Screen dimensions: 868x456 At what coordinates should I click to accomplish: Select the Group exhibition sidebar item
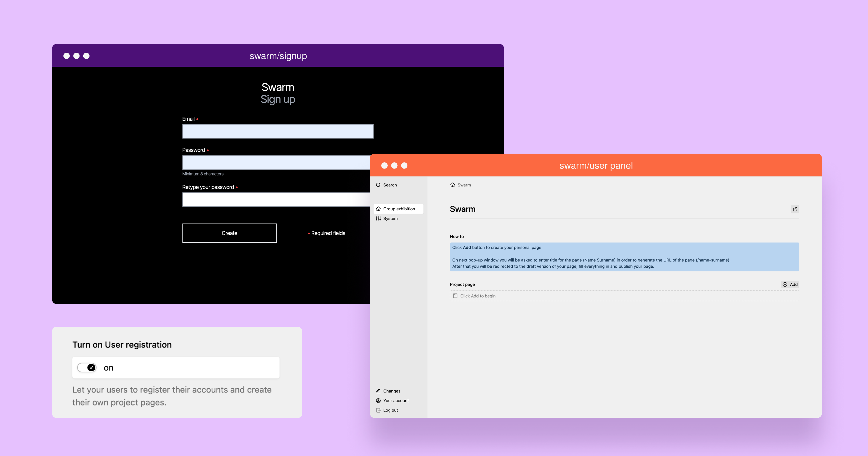tap(401, 209)
